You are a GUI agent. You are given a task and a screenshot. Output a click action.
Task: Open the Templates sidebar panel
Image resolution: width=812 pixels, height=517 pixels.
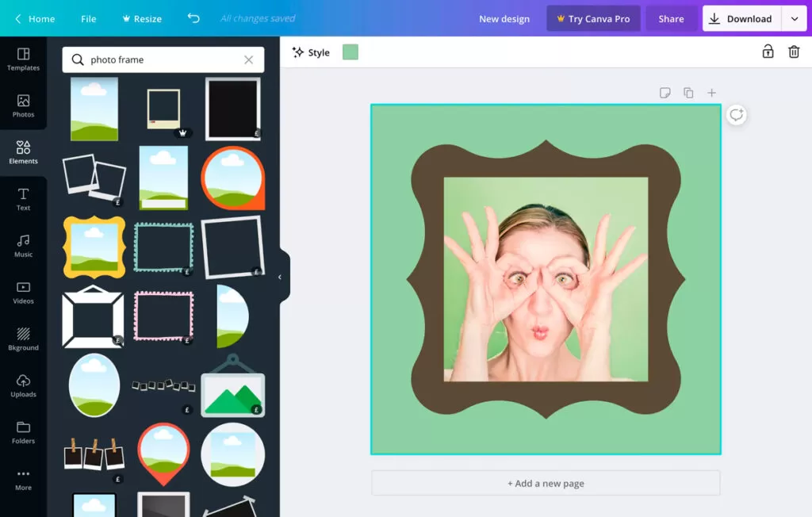[x=23, y=59]
